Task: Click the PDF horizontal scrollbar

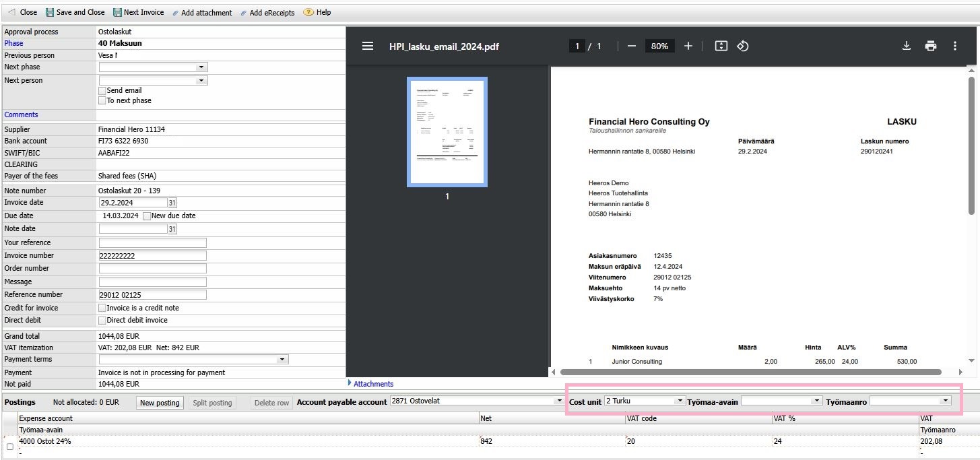Action: click(750, 372)
